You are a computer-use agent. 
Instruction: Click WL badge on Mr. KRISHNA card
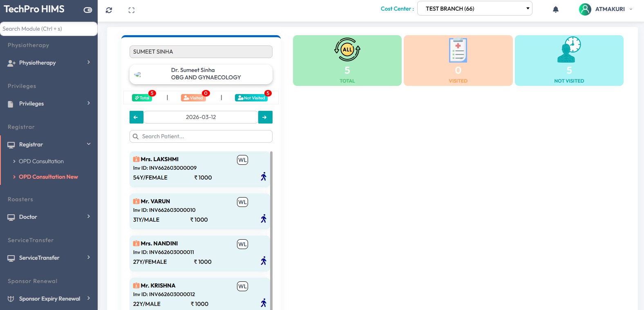[x=242, y=286]
